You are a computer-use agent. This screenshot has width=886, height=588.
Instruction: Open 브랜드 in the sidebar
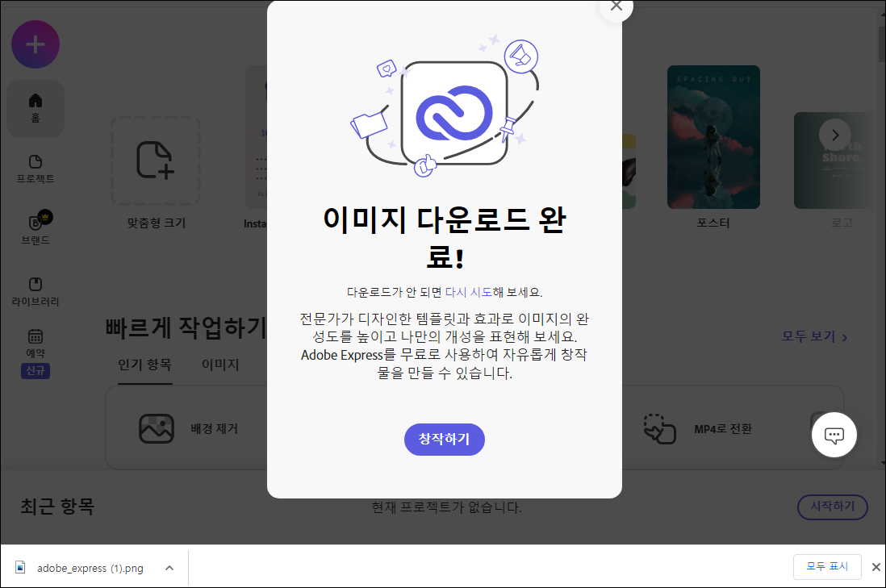click(36, 229)
